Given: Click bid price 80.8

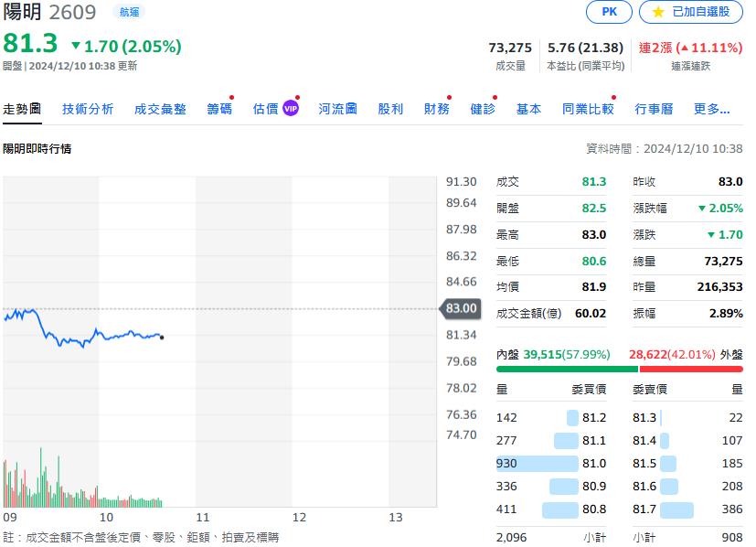Looking at the screenshot, I should pos(594,509).
